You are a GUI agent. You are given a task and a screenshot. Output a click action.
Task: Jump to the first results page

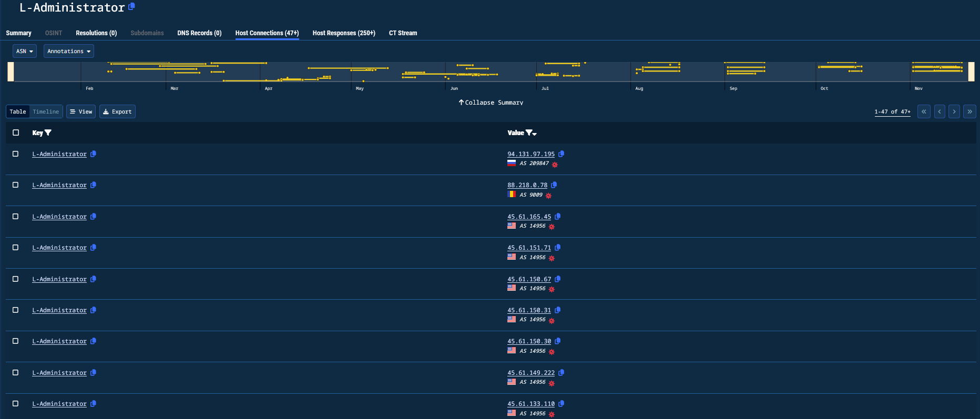point(924,111)
